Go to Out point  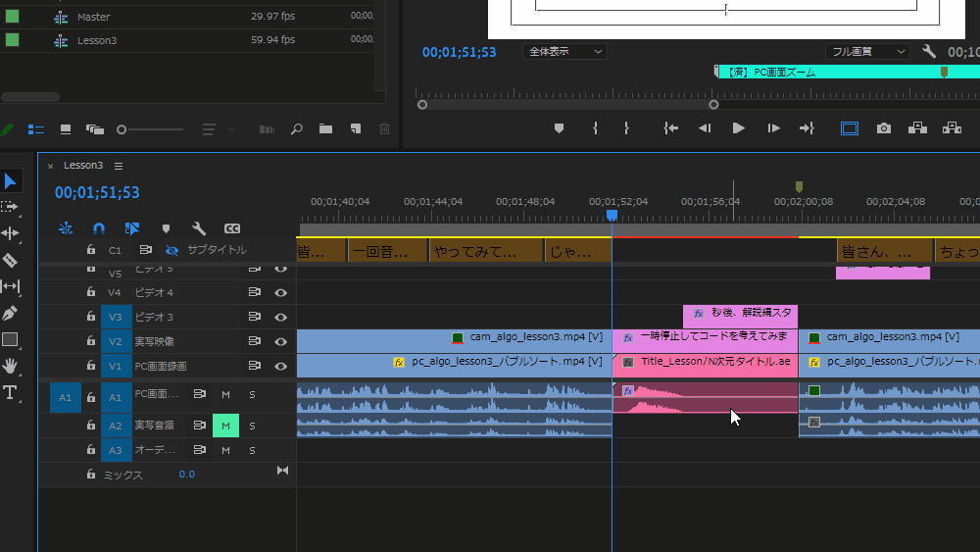click(807, 128)
